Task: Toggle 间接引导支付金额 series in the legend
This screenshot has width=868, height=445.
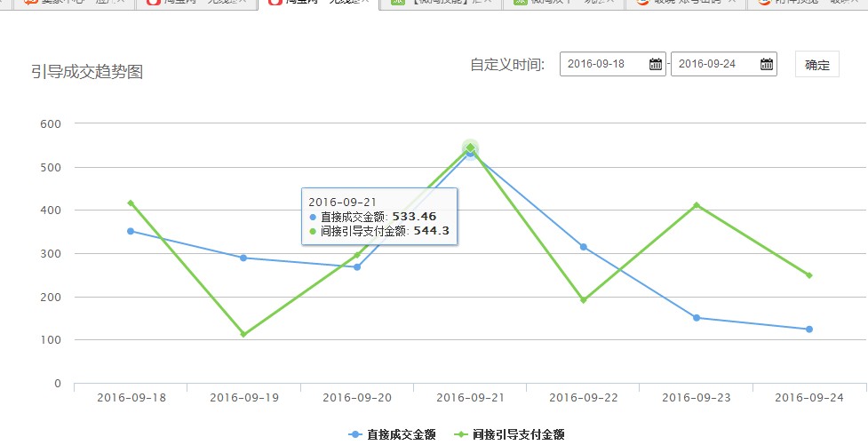Action: pyautogui.click(x=509, y=434)
